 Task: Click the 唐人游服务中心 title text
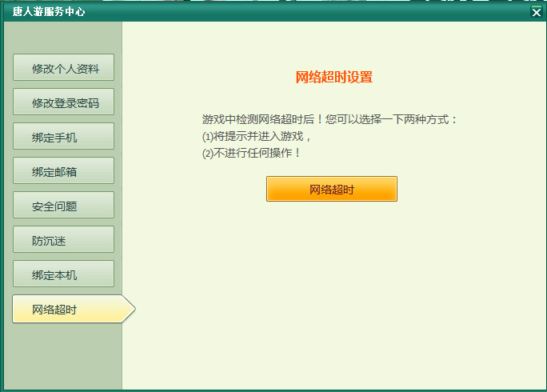48,12
